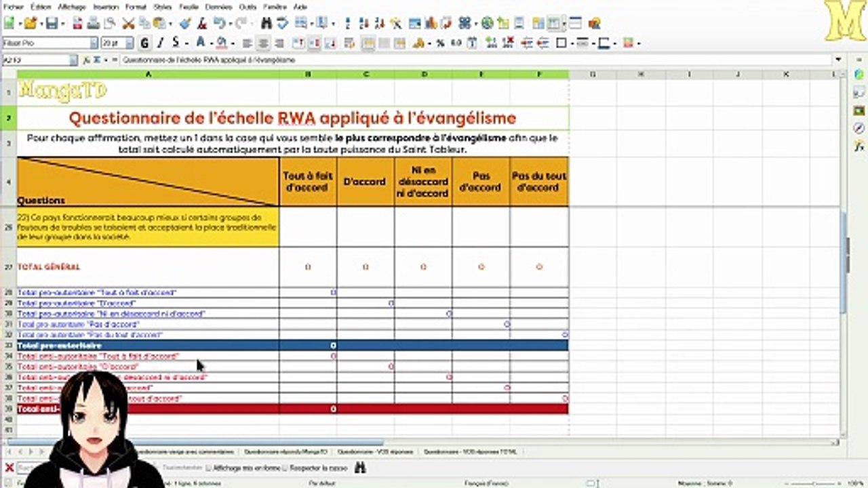
Task: Open the Font Size dropdown
Action: pyautogui.click(x=130, y=43)
